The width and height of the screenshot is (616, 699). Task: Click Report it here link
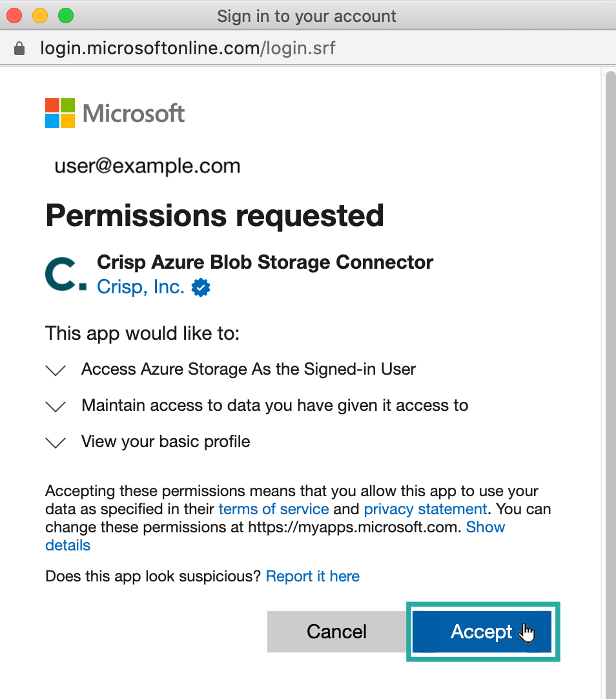click(313, 576)
